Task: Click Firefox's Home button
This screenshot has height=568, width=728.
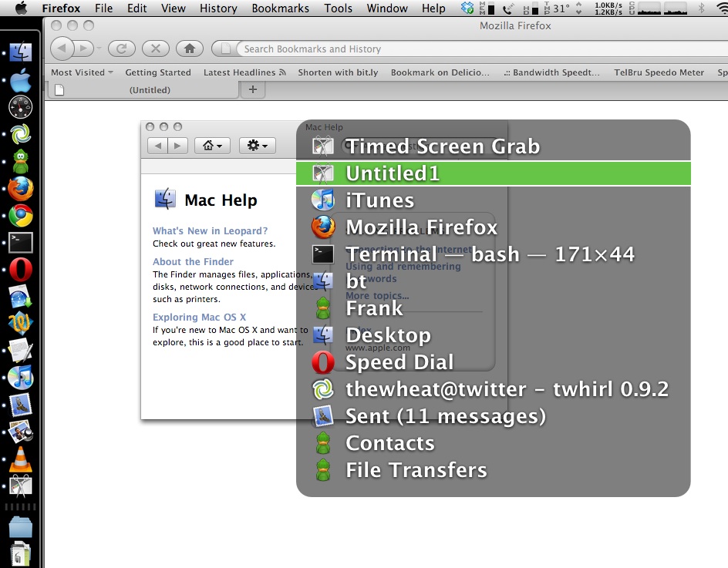Action: click(x=189, y=49)
